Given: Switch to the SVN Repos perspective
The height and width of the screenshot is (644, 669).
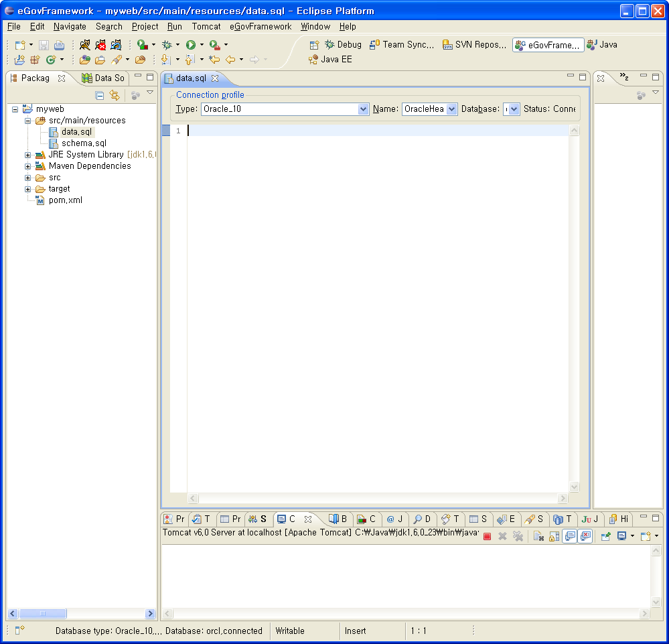Looking at the screenshot, I should pos(474,44).
